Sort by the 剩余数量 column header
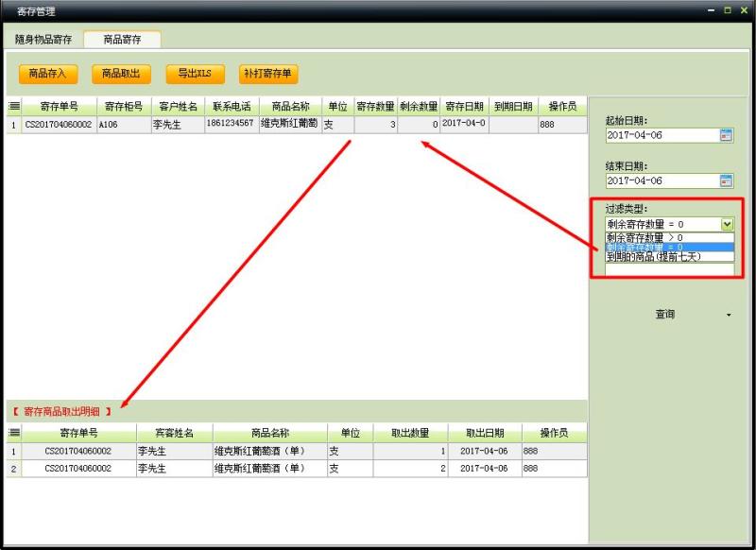This screenshot has height=550, width=756. 418,107
